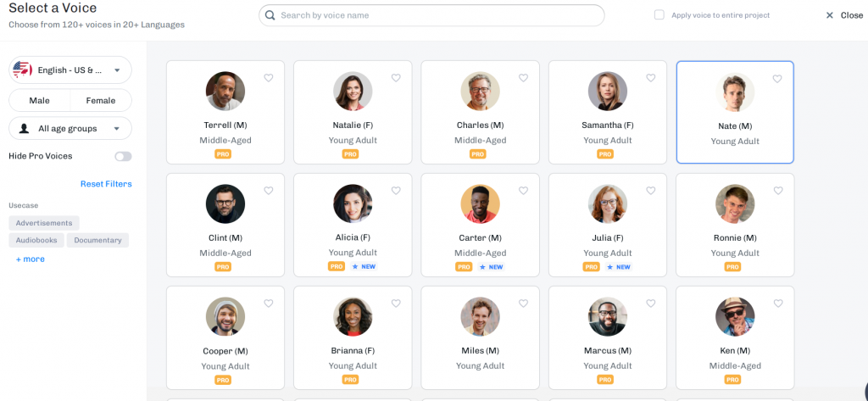Screen dimensions: 868x401
Task: Click heart icon on Natalie card
Action: coord(396,78)
